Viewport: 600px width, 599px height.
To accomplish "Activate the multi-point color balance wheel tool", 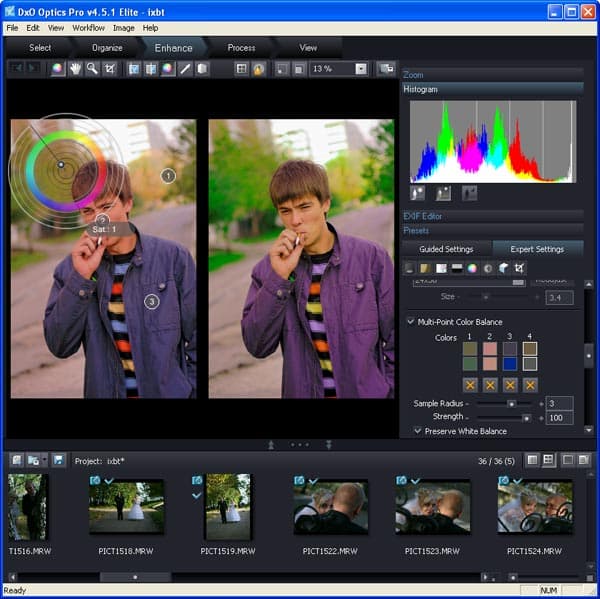I will point(168,69).
